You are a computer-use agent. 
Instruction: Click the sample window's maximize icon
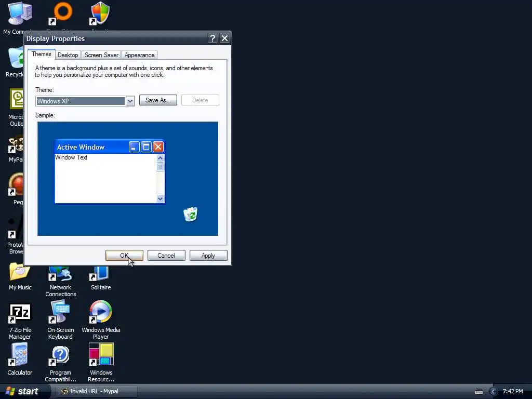pyautogui.click(x=146, y=147)
